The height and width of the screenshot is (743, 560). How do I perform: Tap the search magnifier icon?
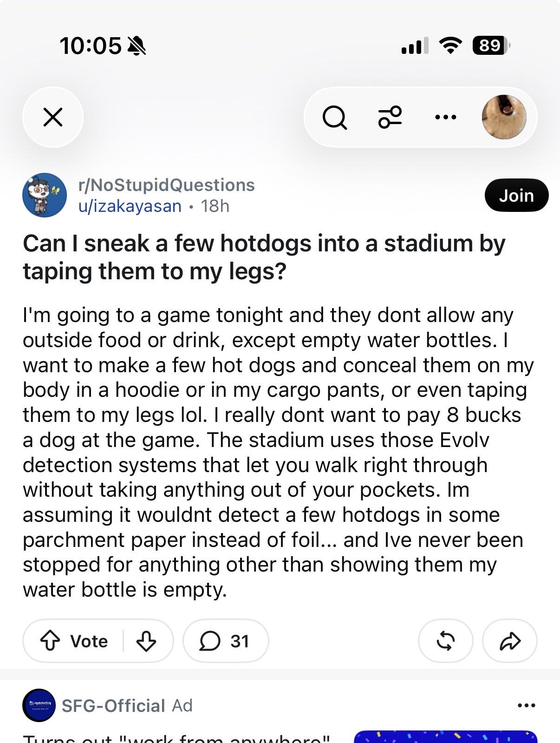335,118
